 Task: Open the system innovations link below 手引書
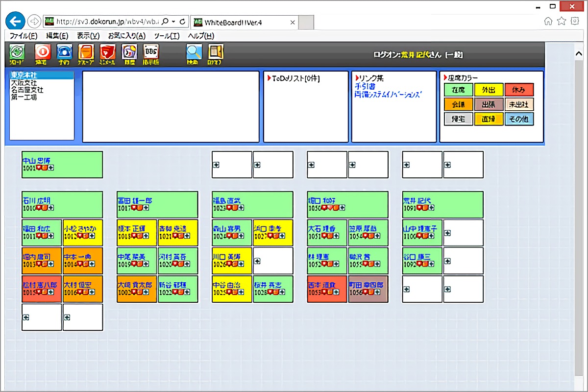[x=388, y=94]
